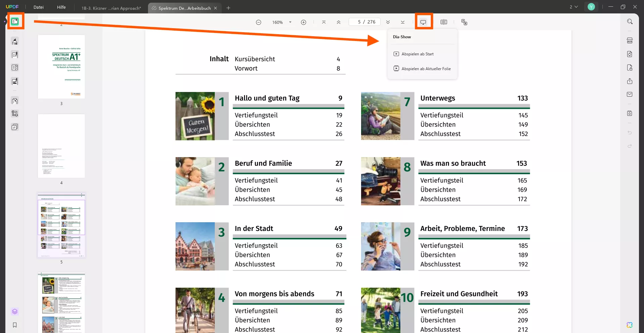
Task: Click the heading 'Hallo und guten Tag'
Action: point(267,98)
